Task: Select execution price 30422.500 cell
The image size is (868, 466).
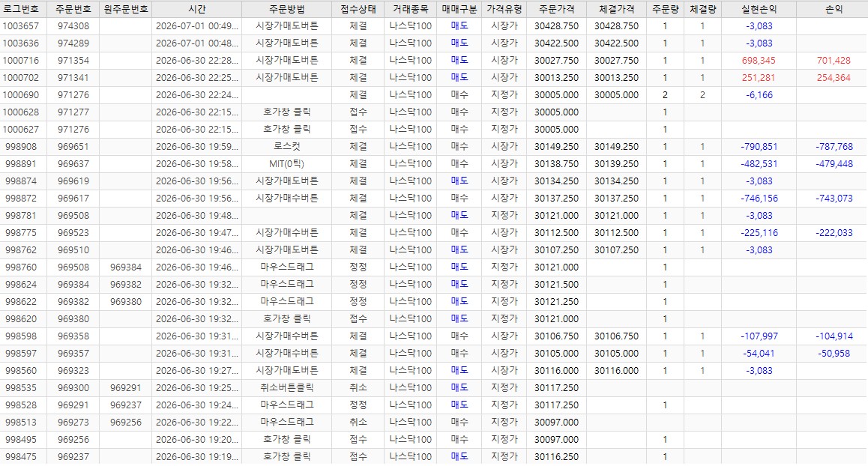Action: click(x=616, y=43)
